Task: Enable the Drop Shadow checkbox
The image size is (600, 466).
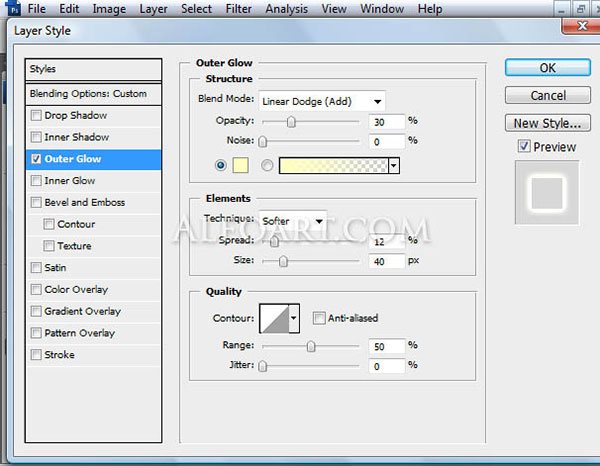Action: tap(36, 116)
